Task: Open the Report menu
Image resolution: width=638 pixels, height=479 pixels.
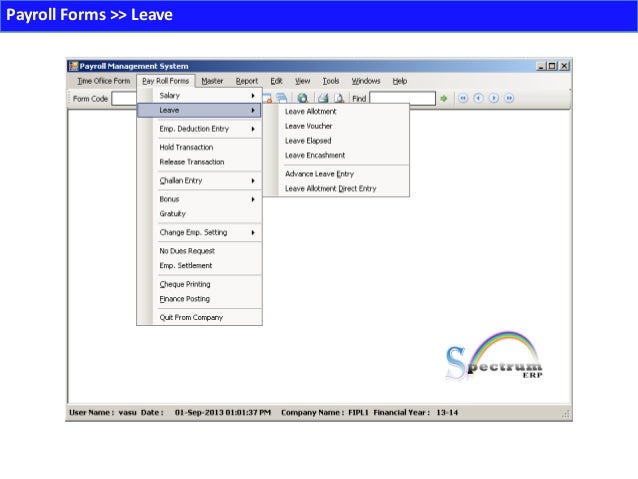Action: point(247,81)
